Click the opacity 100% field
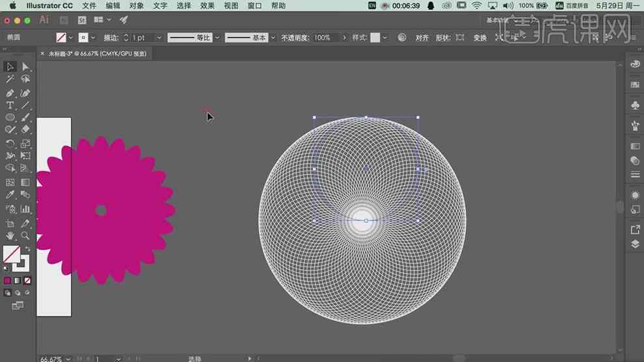 tap(326, 38)
